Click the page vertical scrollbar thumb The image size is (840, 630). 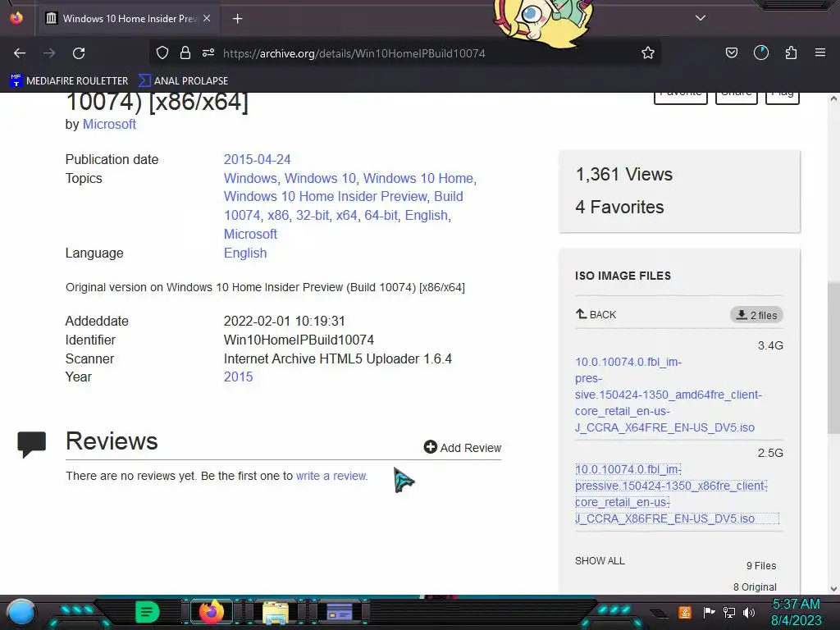(x=833, y=357)
